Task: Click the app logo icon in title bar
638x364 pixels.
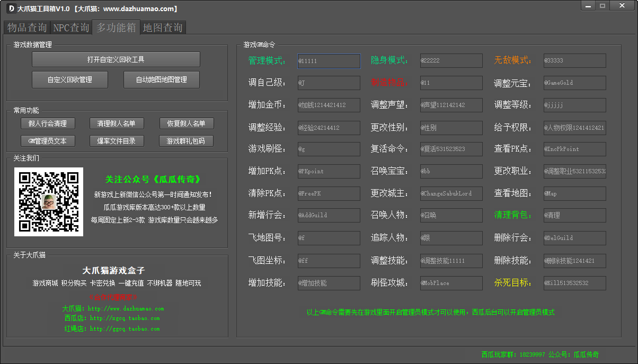Action: pos(11,8)
